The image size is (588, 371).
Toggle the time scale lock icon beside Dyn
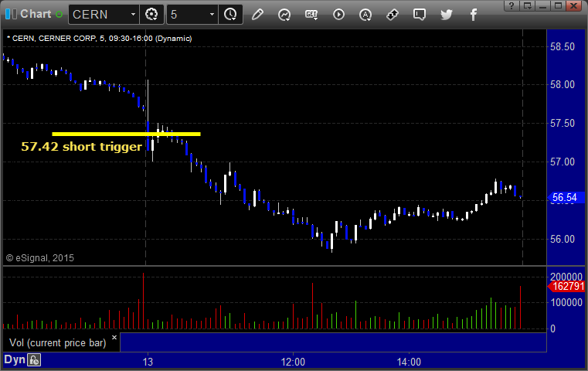coord(34,360)
